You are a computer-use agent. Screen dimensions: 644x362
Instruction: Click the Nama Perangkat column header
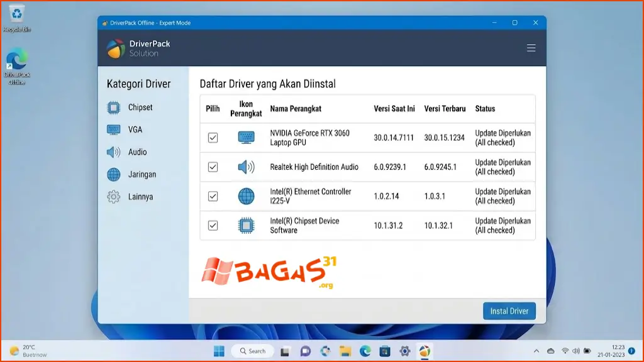click(296, 109)
